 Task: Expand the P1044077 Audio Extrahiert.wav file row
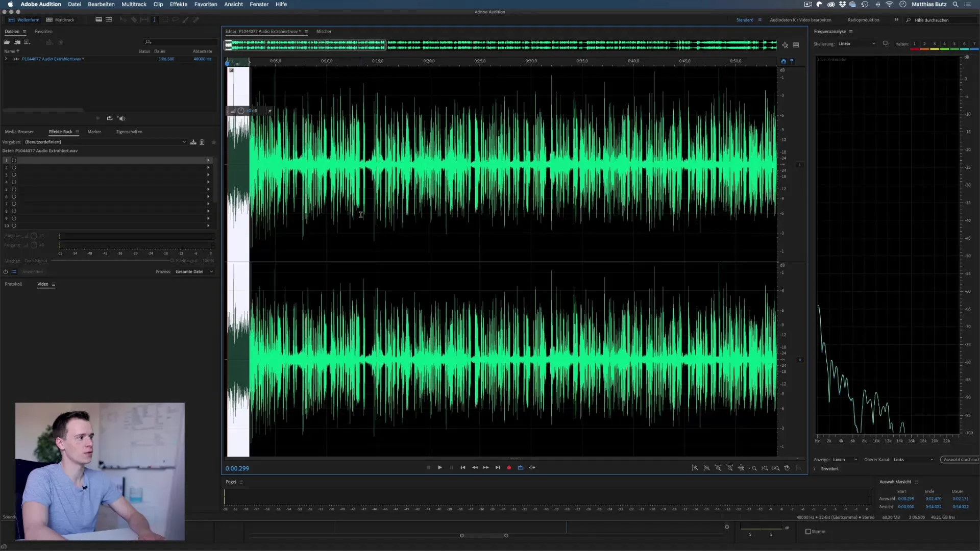[6, 59]
